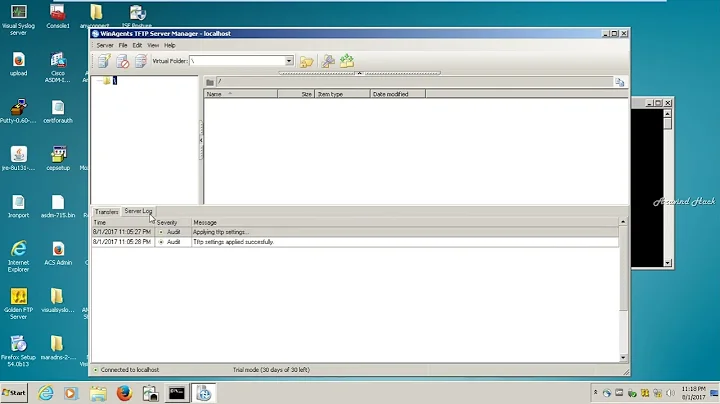Click the Start Server toolbar icon
The width and height of the screenshot is (720, 404).
(104, 61)
